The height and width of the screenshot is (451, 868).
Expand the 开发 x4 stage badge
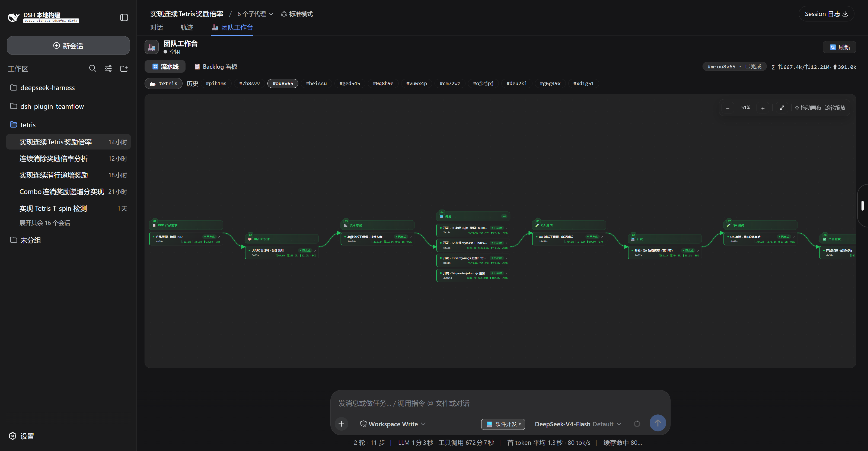[504, 216]
